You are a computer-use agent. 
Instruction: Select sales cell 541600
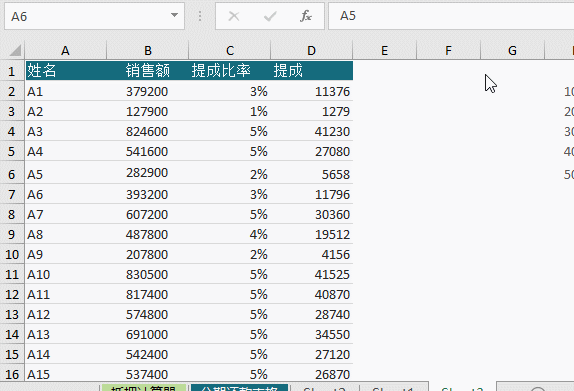point(148,151)
